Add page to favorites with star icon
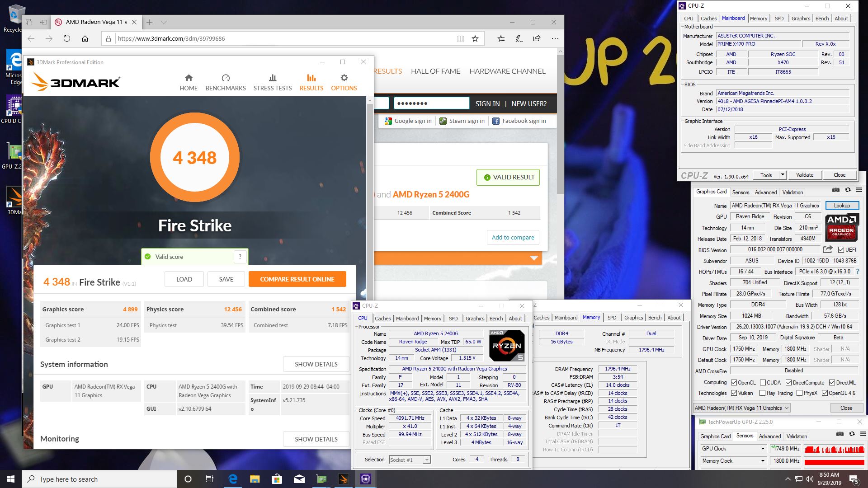This screenshot has width=868, height=488. [475, 38]
